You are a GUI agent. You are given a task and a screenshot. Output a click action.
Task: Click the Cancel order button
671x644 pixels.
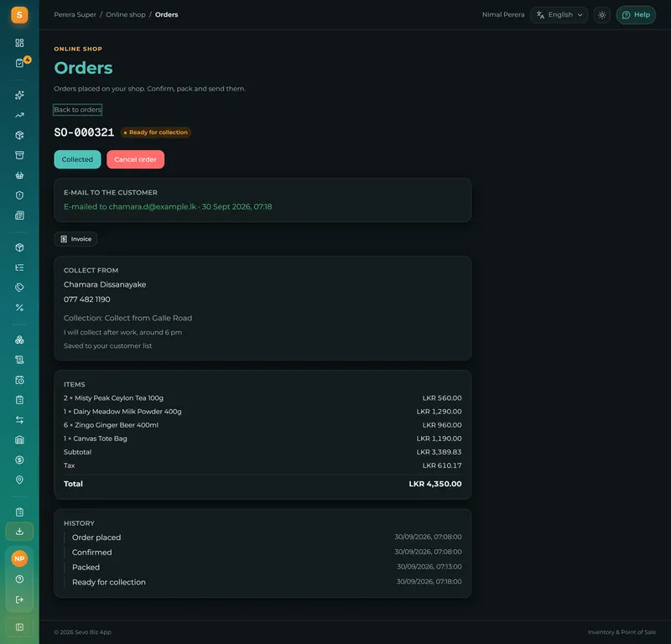tap(135, 159)
